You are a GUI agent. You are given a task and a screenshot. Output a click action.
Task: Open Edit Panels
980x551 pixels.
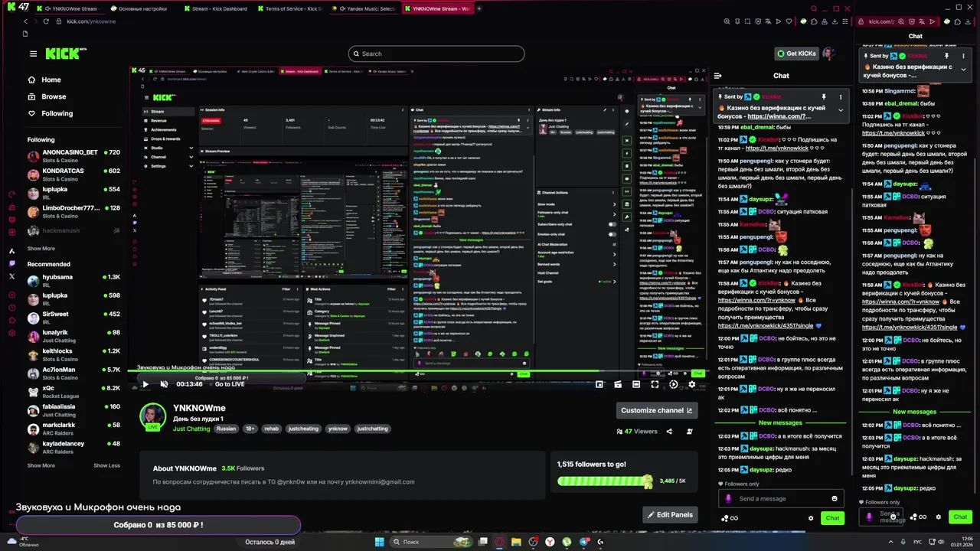(670, 515)
